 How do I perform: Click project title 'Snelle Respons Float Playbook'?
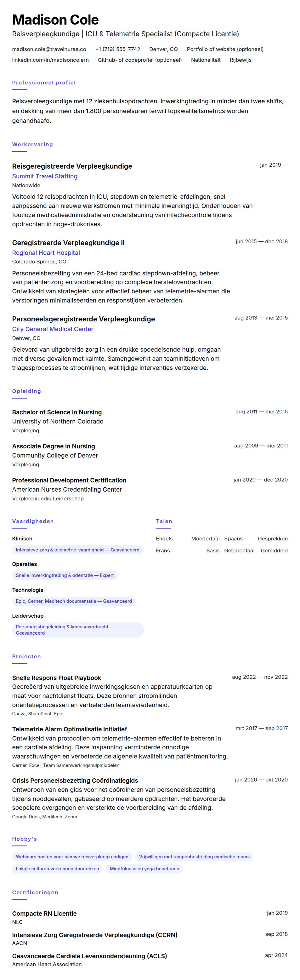(x=57, y=678)
